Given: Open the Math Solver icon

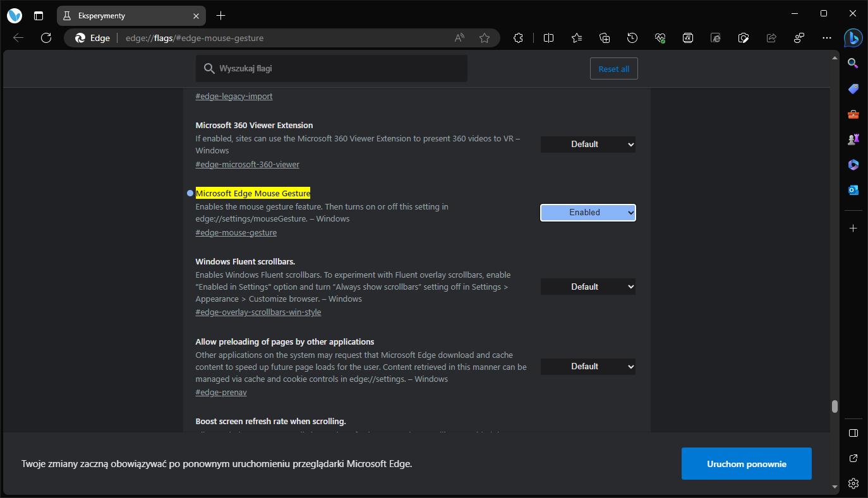Looking at the screenshot, I should tap(688, 38).
